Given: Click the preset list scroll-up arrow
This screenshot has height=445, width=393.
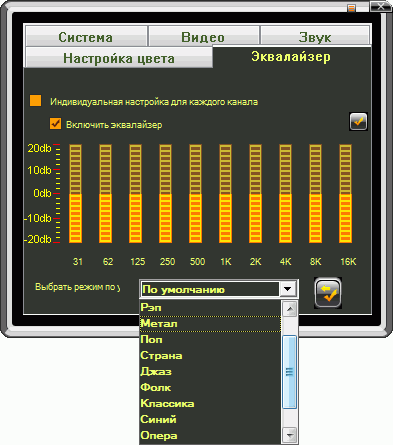Looking at the screenshot, I should click(290, 309).
